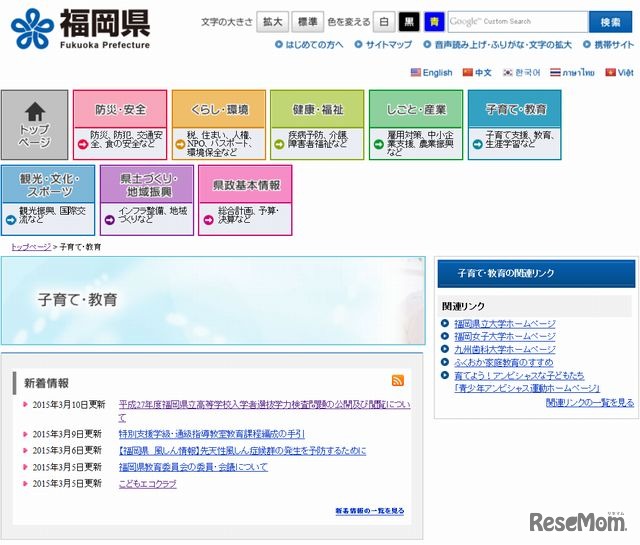
Task: Open the 関連リンクの一覧を見る link
Action: [x=590, y=403]
